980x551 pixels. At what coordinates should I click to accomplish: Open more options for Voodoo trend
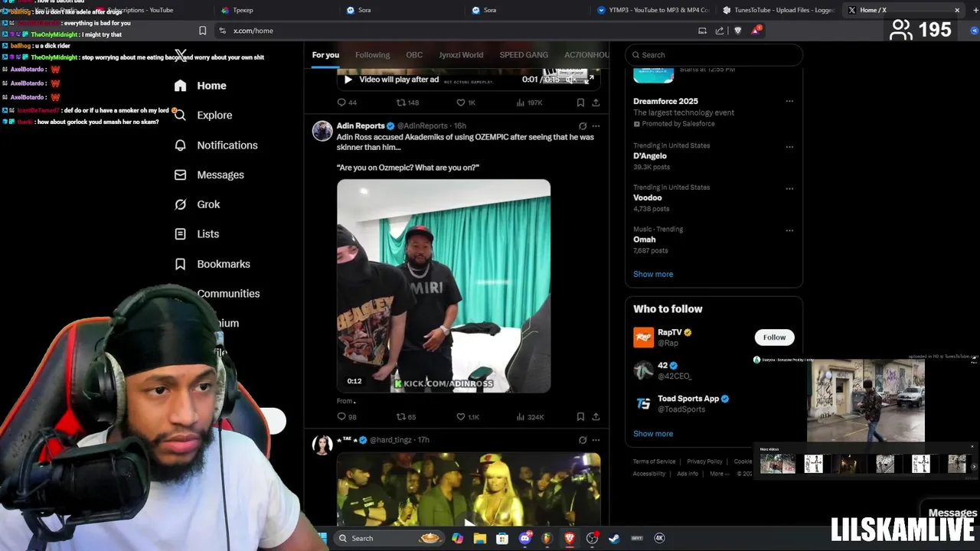pyautogui.click(x=789, y=188)
